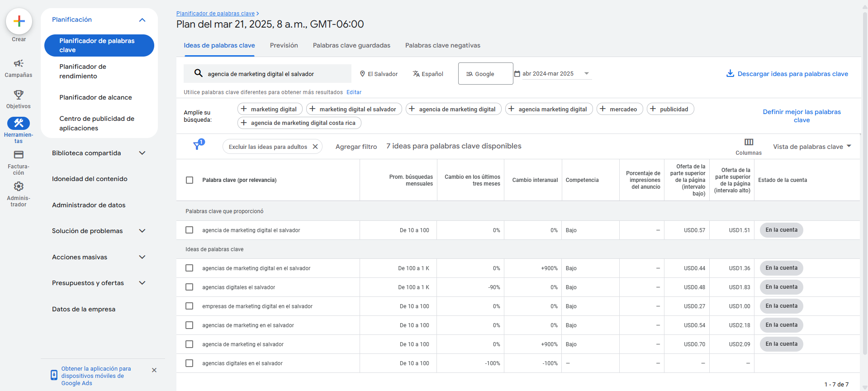Screen dimensions: 868x391
Task: Open the Administrador gear icon
Action: click(x=19, y=186)
